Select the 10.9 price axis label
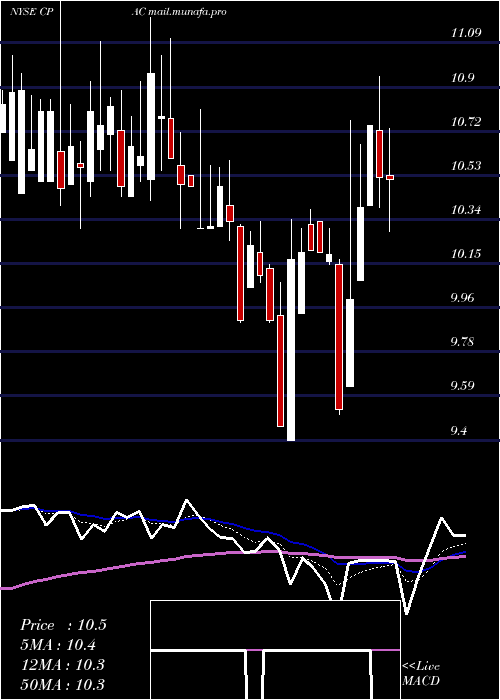The height and width of the screenshot is (700, 500). [x=462, y=78]
